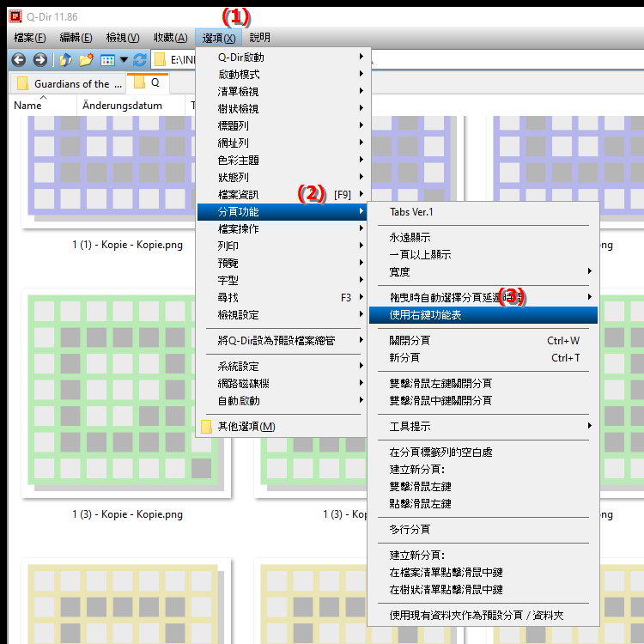
Task: Click the Q-Dir application icon in title bar
Action: coord(15,16)
